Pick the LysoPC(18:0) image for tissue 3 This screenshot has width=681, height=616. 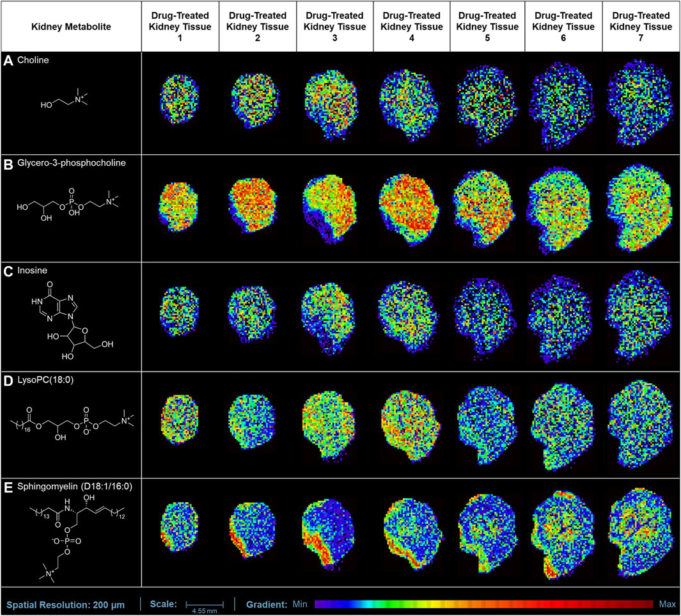(329, 425)
